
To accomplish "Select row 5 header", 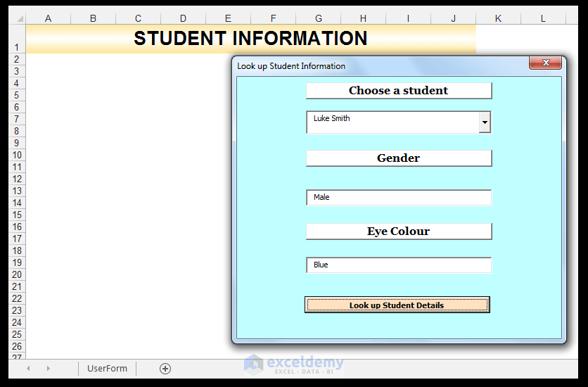I will pyautogui.click(x=17, y=95).
